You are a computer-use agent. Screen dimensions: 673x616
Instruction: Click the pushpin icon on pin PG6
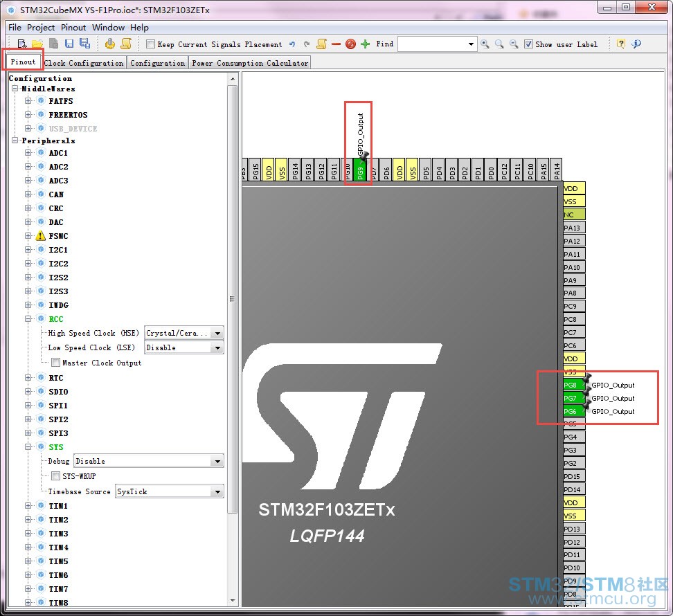pos(586,405)
